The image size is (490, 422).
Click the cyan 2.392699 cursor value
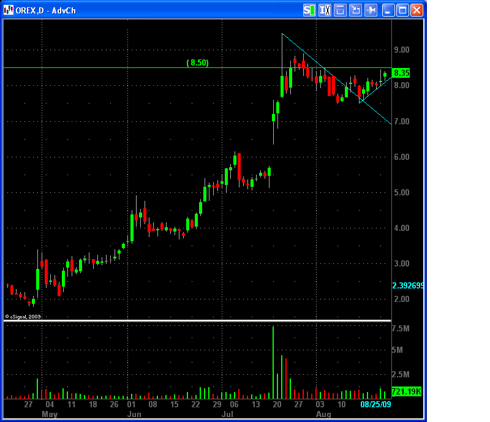408,286
